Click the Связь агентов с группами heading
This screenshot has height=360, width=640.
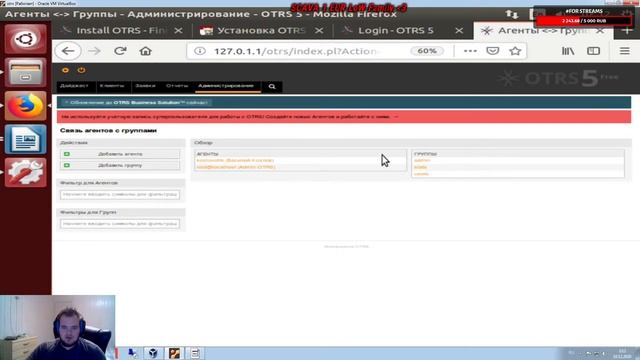tap(108, 131)
